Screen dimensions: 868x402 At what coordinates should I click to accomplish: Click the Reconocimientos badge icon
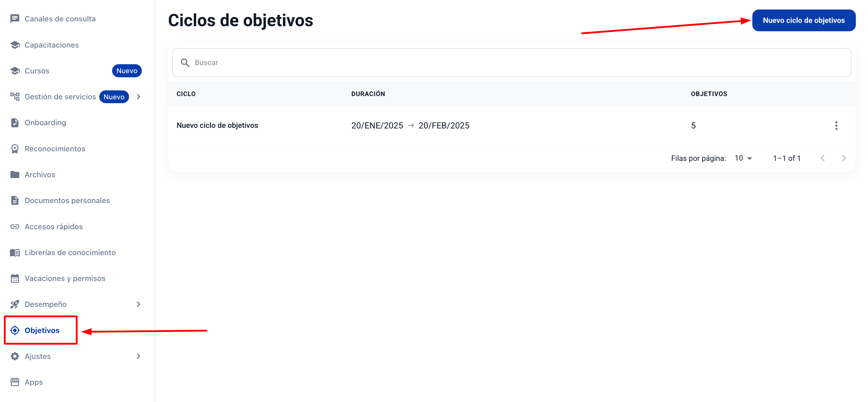click(x=15, y=149)
